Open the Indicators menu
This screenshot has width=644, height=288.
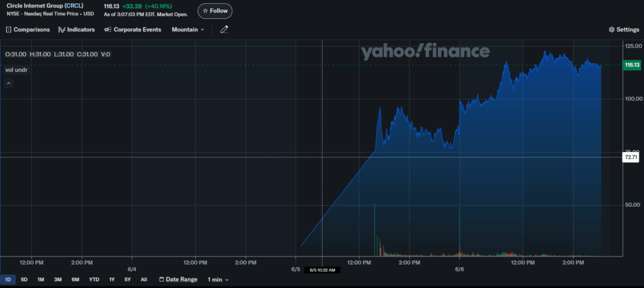(x=76, y=30)
